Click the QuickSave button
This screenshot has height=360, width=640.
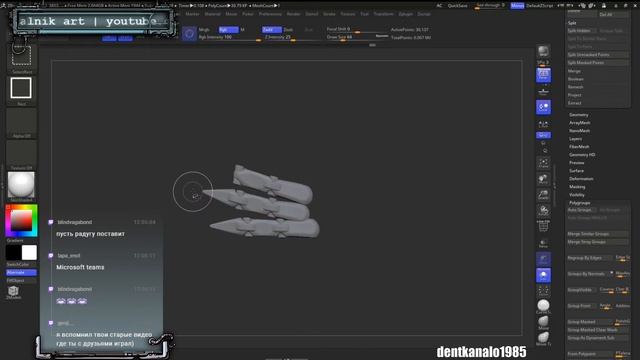click(458, 6)
